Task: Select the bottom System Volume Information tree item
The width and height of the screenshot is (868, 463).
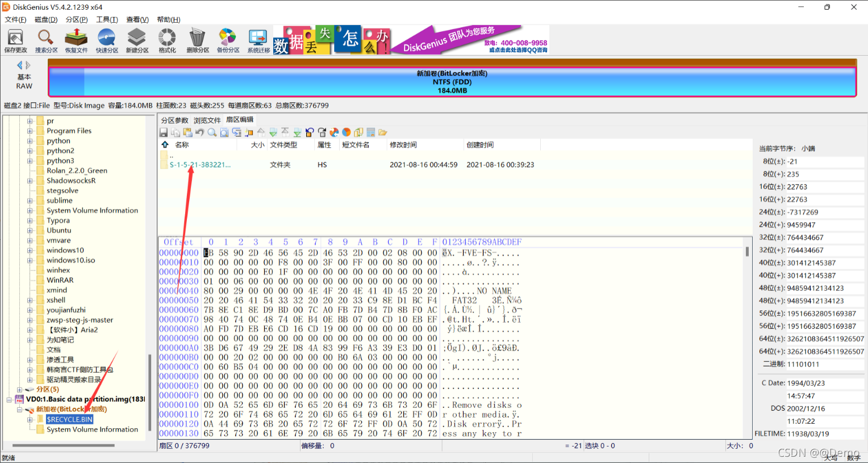Action: (92, 429)
